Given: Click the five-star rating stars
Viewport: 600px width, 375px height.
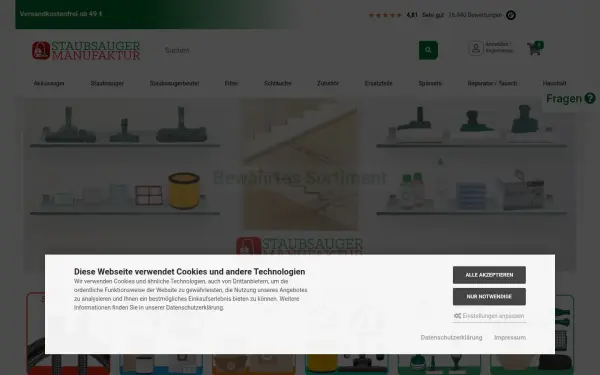Looking at the screenshot, I should coord(385,15).
